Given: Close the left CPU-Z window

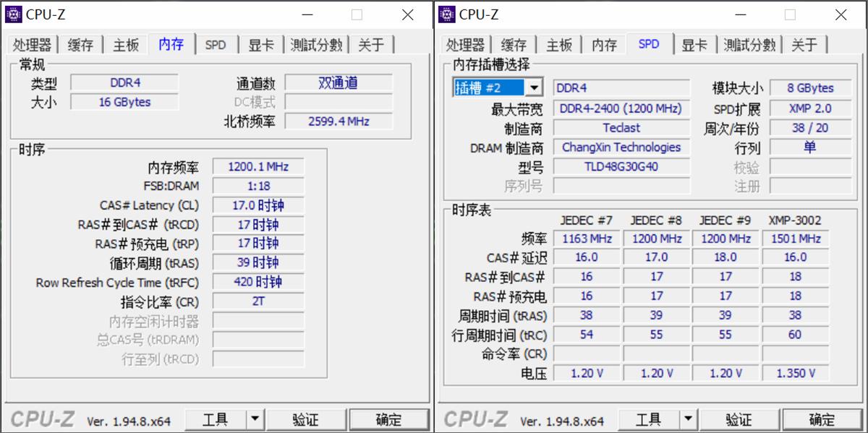Looking at the screenshot, I should click(408, 14).
